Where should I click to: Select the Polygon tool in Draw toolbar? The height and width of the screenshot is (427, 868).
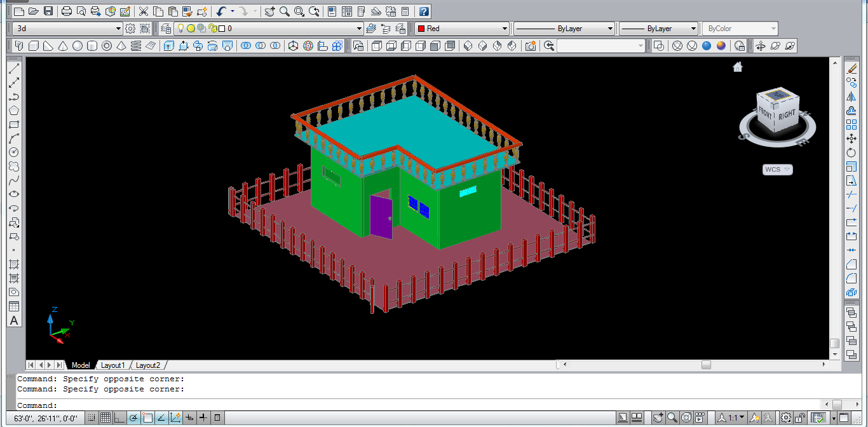(14, 110)
